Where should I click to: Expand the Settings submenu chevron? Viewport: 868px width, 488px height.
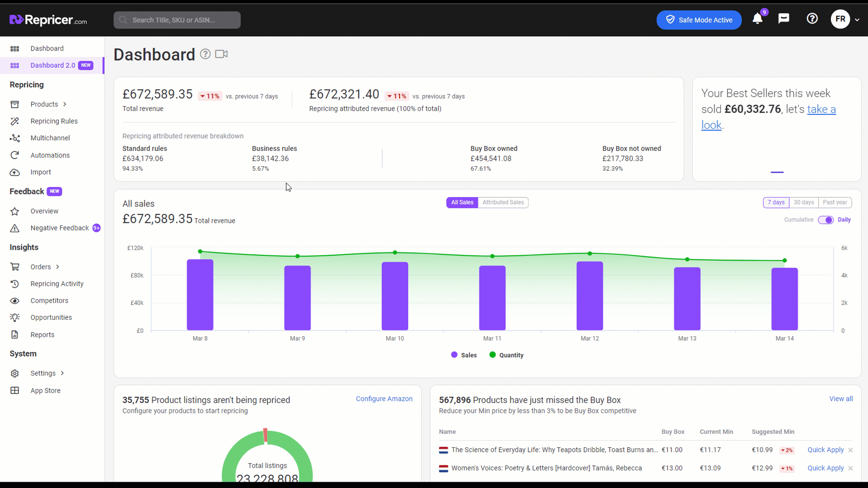(x=62, y=373)
